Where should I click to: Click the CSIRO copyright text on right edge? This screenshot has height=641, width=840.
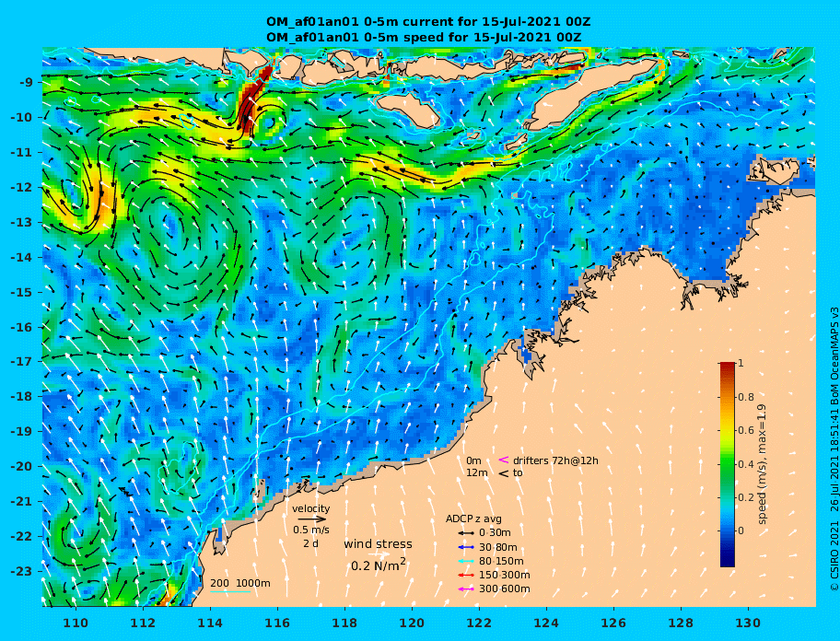834,449
